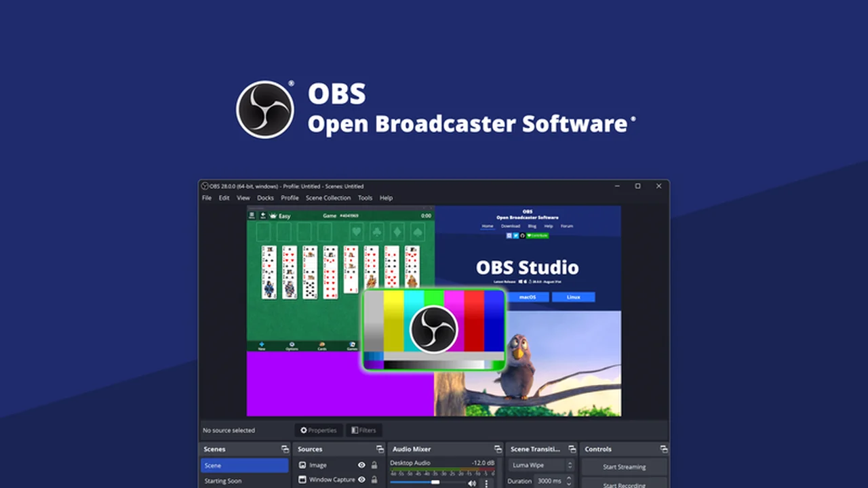Select the Image source row label
The image size is (868, 488).
point(318,466)
